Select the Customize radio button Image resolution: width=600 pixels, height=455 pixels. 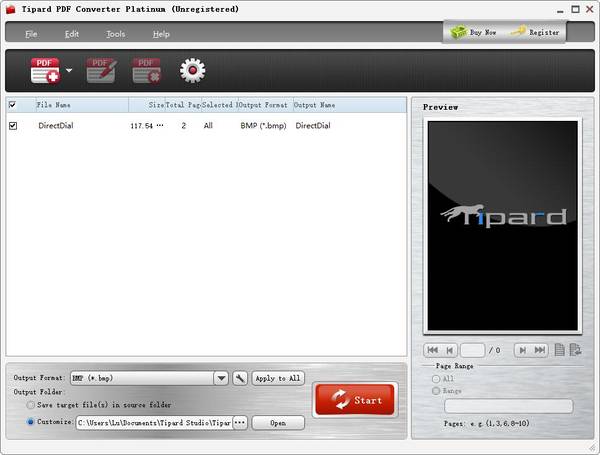(31, 422)
